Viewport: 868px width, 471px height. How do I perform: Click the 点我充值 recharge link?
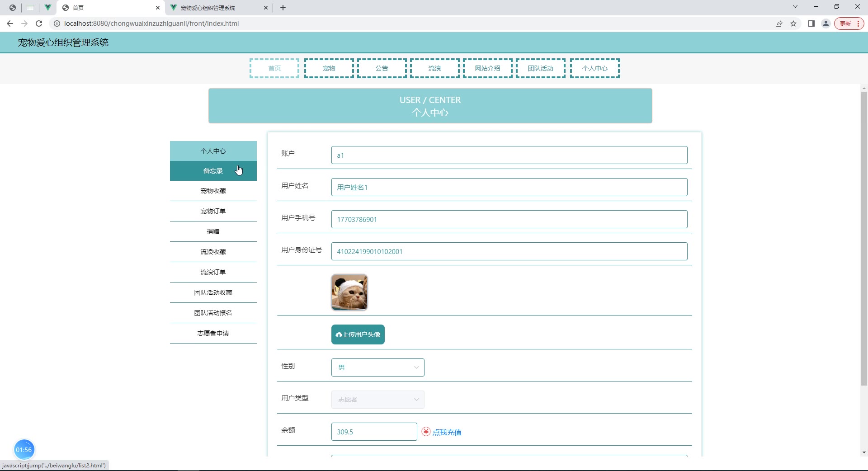(x=447, y=432)
